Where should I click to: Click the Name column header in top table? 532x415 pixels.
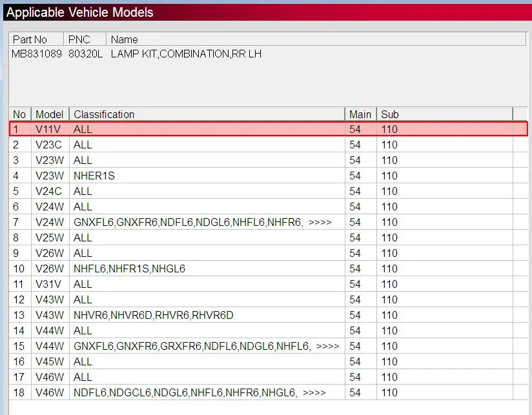click(316, 39)
